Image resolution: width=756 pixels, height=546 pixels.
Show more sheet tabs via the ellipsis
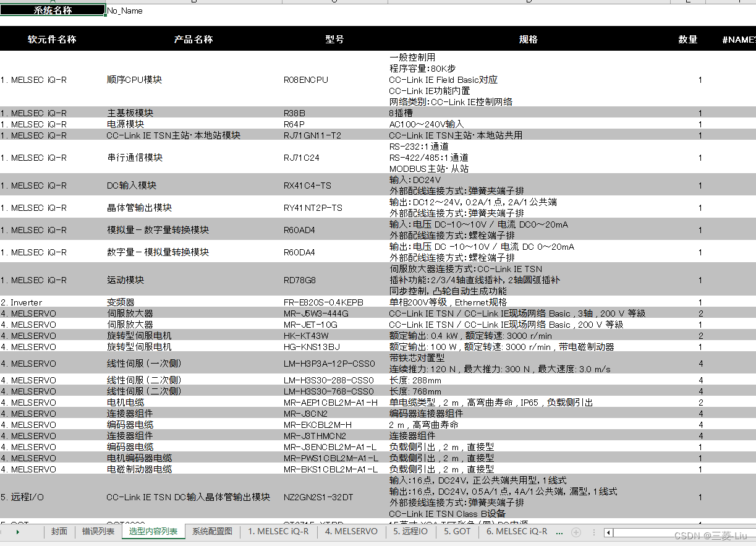559,532
